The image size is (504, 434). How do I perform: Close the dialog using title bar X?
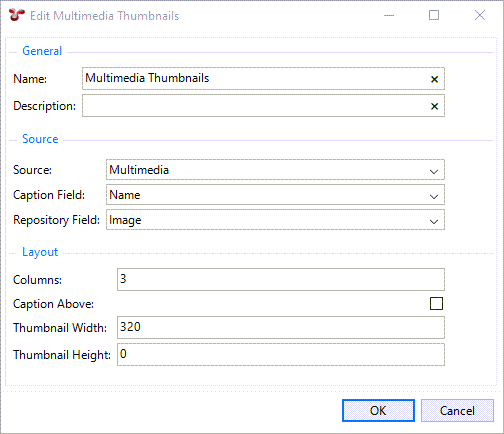tap(480, 15)
